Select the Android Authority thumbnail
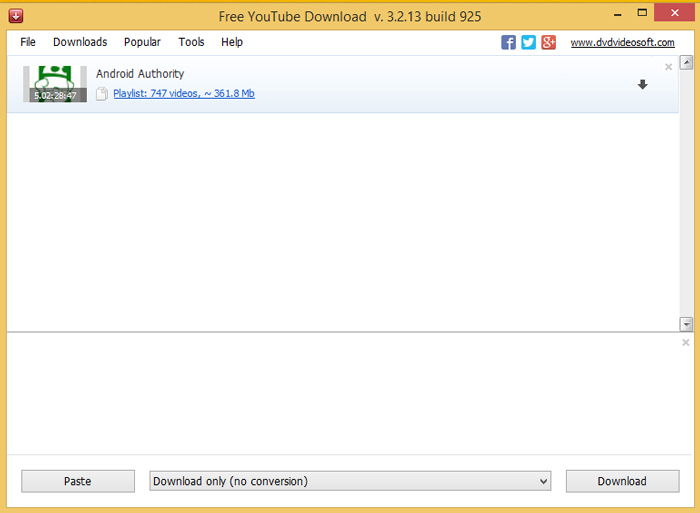This screenshot has height=513, width=700. pyautogui.click(x=55, y=84)
